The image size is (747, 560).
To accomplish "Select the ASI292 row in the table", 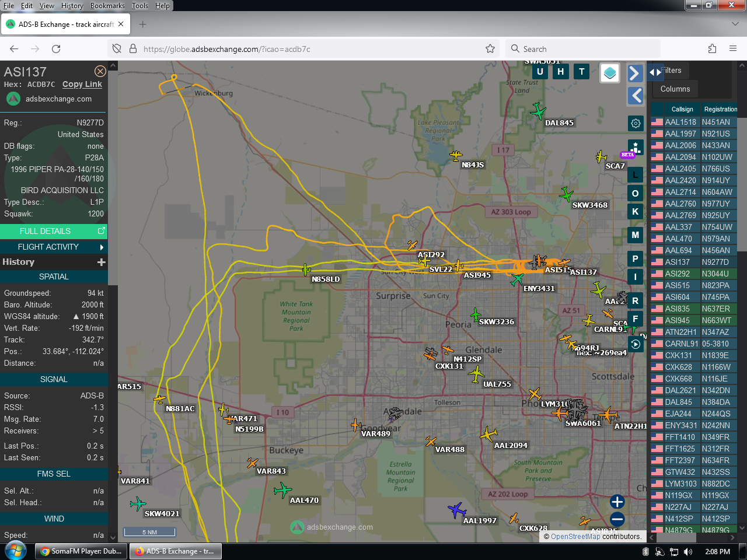I will (x=694, y=274).
